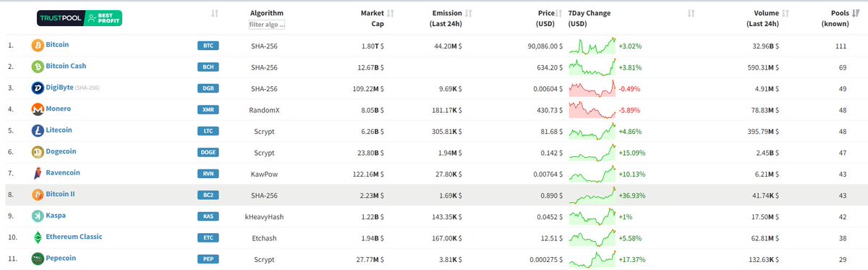Click the Ravencoin bird logo icon
868x270 pixels.
point(38,174)
